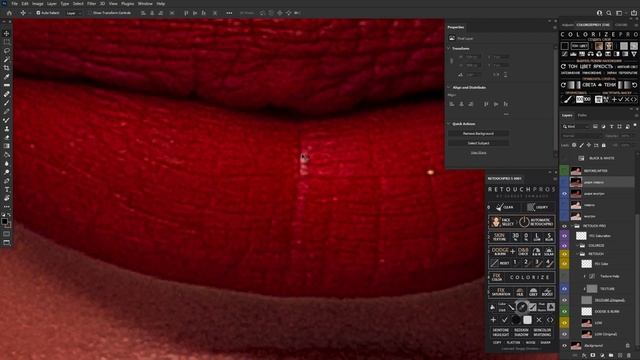Click the three-dots more options in options bar

point(229,13)
